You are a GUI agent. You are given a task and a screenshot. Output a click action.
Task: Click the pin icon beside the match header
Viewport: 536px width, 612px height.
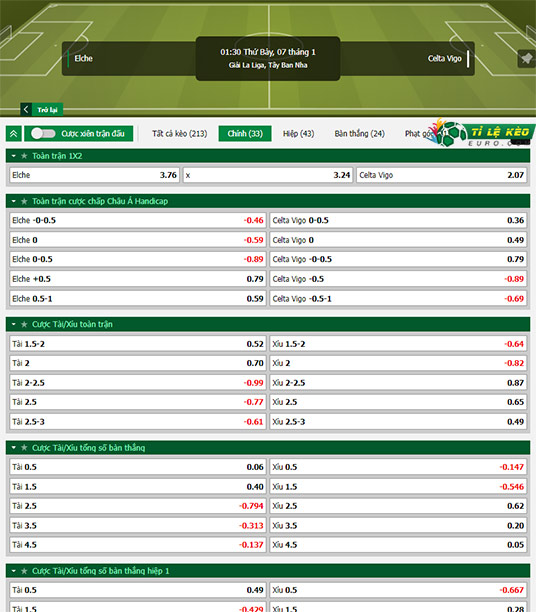(526, 59)
